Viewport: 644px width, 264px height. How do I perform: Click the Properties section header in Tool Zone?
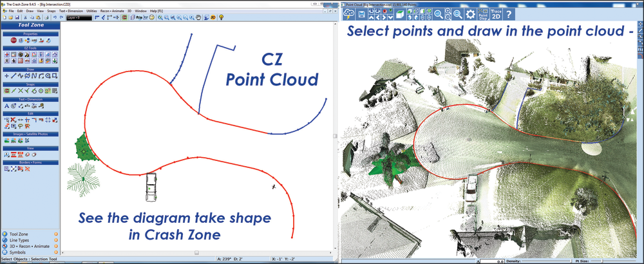pos(31,33)
